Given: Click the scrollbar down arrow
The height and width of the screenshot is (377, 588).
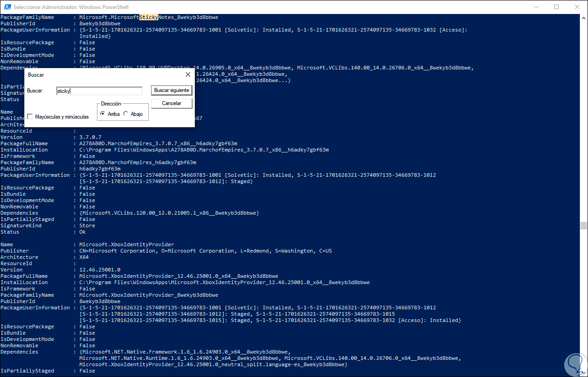Looking at the screenshot, I should [x=583, y=372].
